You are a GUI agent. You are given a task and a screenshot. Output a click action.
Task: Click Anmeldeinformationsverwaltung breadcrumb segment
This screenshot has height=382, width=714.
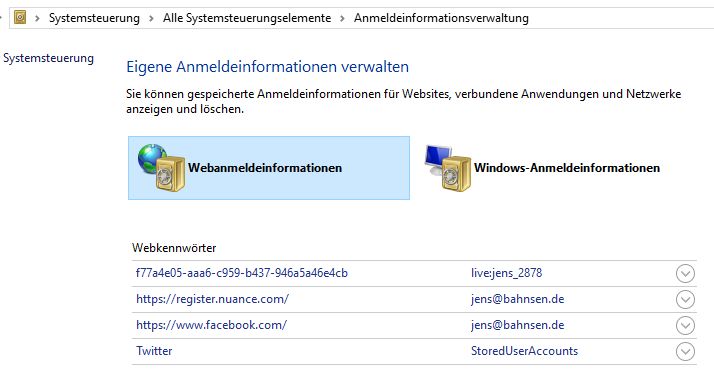pyautogui.click(x=441, y=18)
